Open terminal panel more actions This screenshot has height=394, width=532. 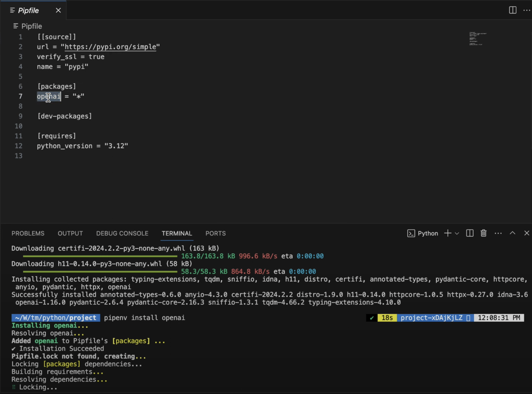[x=498, y=233]
